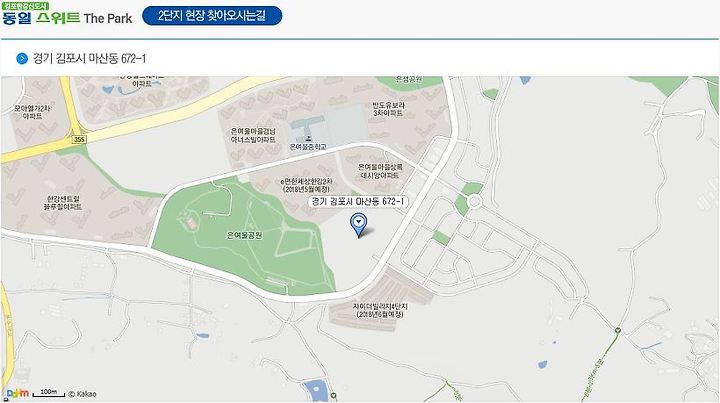
Task: Click the 100m map scale bar
Action: (49, 393)
